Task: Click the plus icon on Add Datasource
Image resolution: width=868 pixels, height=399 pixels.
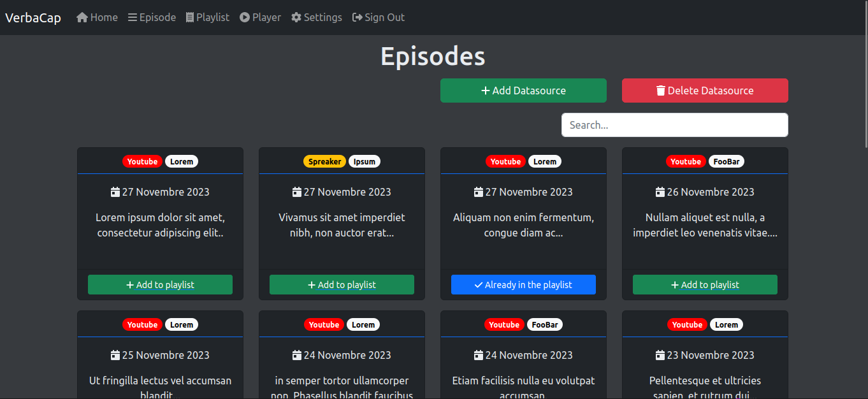Action: (486, 91)
